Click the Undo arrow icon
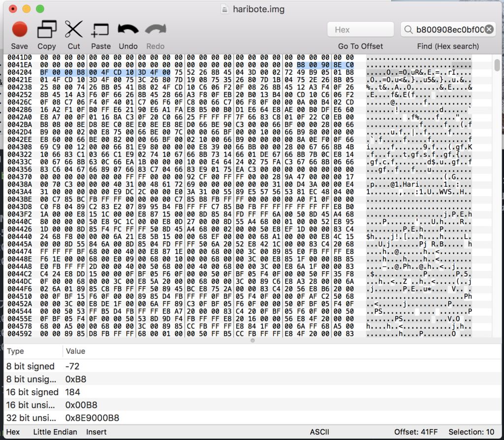This screenshot has width=504, height=440. pyautogui.click(x=128, y=30)
